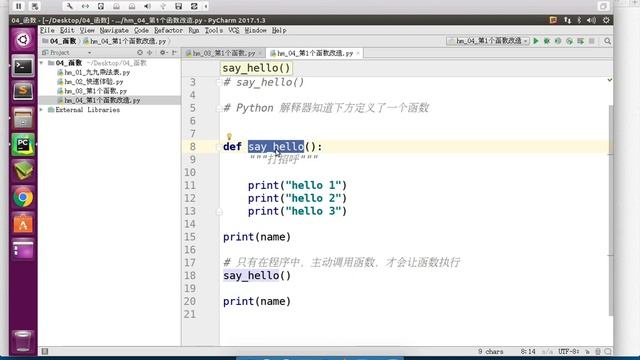Viewport: 640px width, 360px height.
Task: Click the speaker icon in VM toolbar
Action: pos(147,6)
